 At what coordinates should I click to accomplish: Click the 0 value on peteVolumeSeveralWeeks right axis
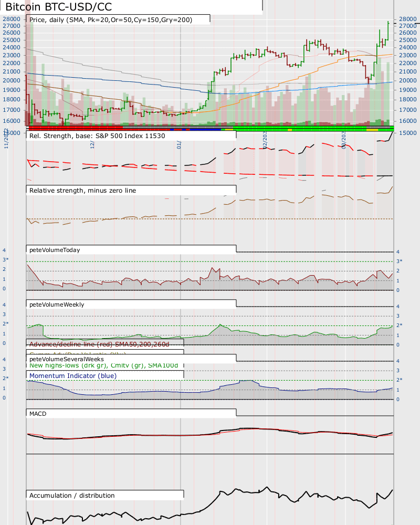coord(398,399)
